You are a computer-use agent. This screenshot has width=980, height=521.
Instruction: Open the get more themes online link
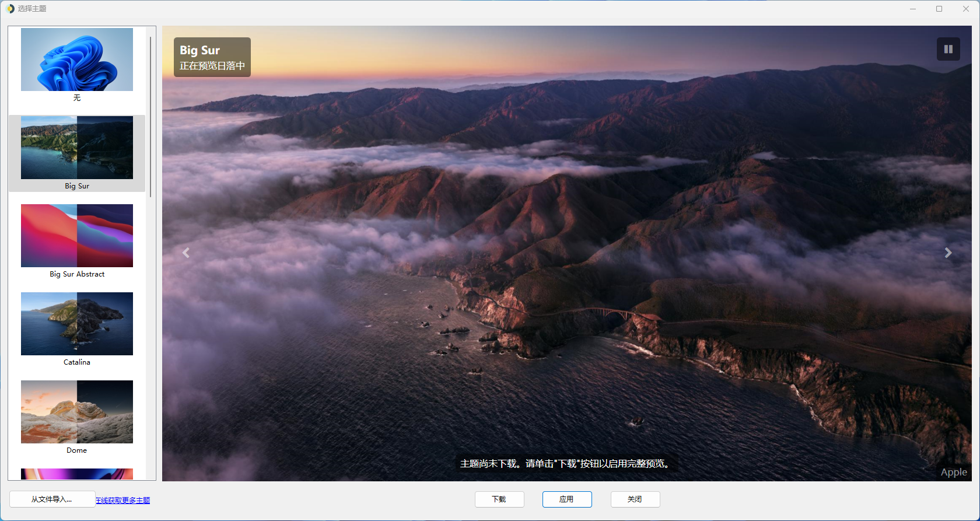(x=123, y=500)
